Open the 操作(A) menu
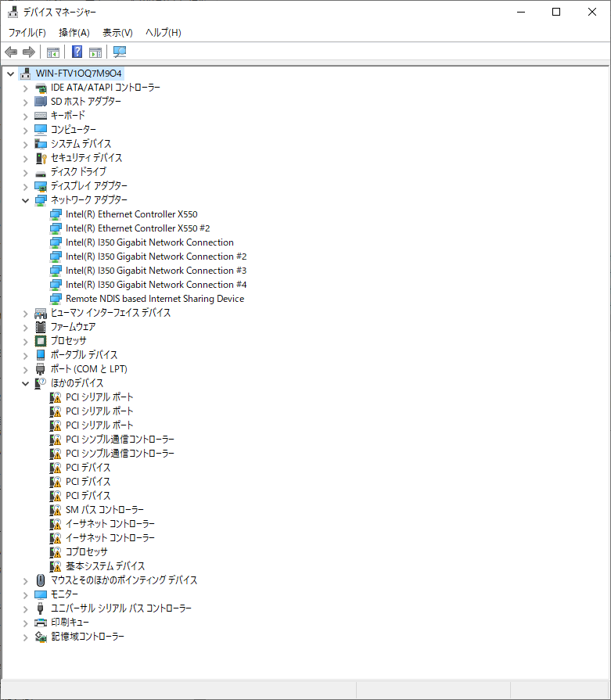This screenshot has height=700, width=611. tap(74, 33)
